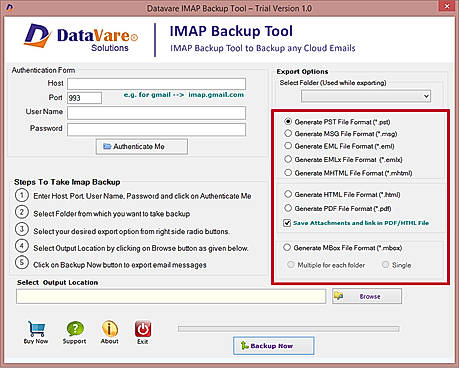Open the About info icon

[x=110, y=329]
